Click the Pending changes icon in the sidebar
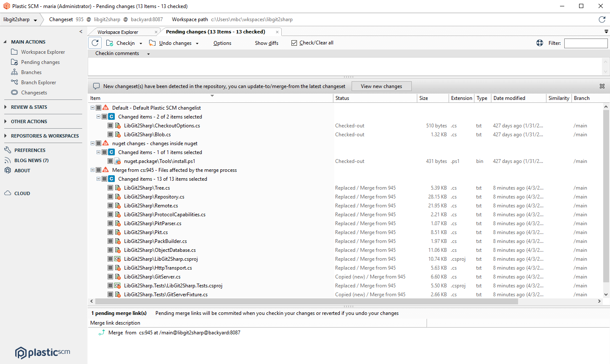Screen dimensions: 610x364 (14, 62)
